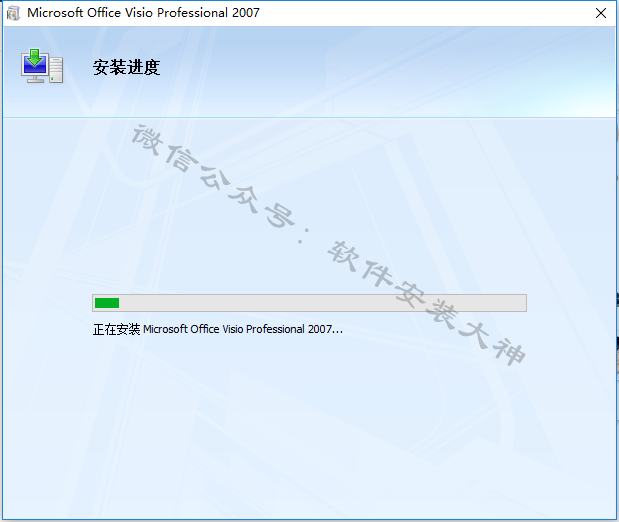Close the Visio 2007 installer window
This screenshot has height=522, width=619.
(600, 13)
